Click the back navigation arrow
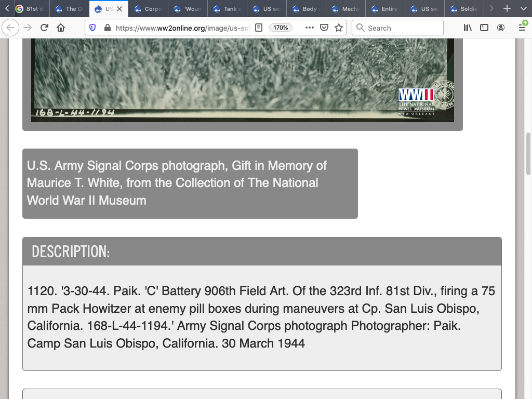The width and height of the screenshot is (532, 399). pyautogui.click(x=10, y=28)
